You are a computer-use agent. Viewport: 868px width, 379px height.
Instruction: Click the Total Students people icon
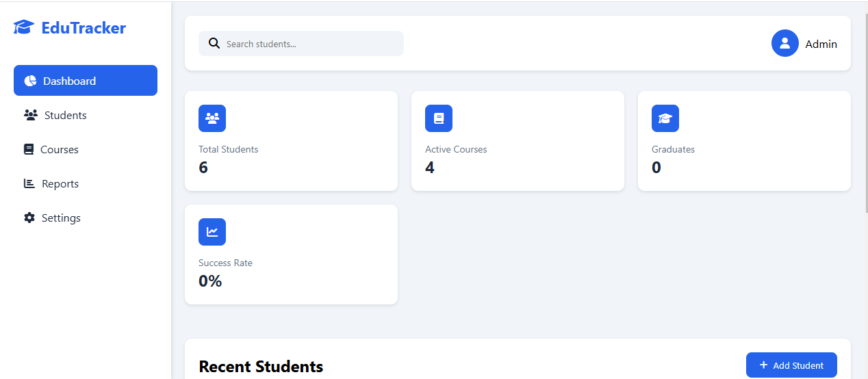click(212, 118)
